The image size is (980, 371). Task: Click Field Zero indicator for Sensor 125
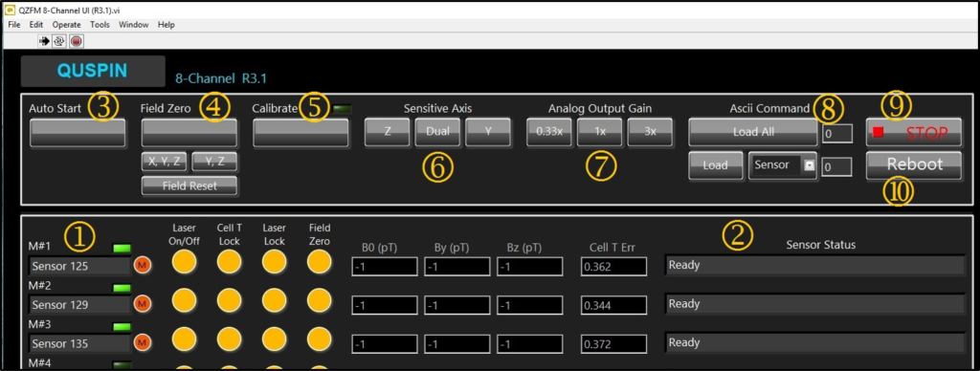[x=320, y=261]
